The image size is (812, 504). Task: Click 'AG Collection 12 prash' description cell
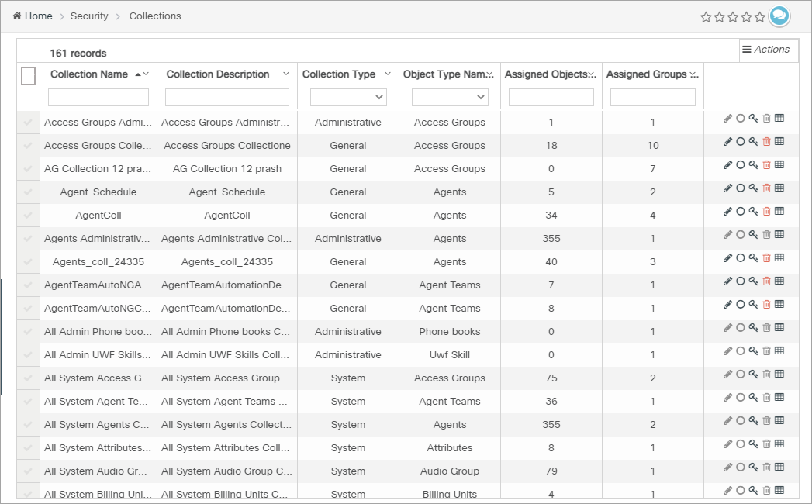click(x=226, y=169)
